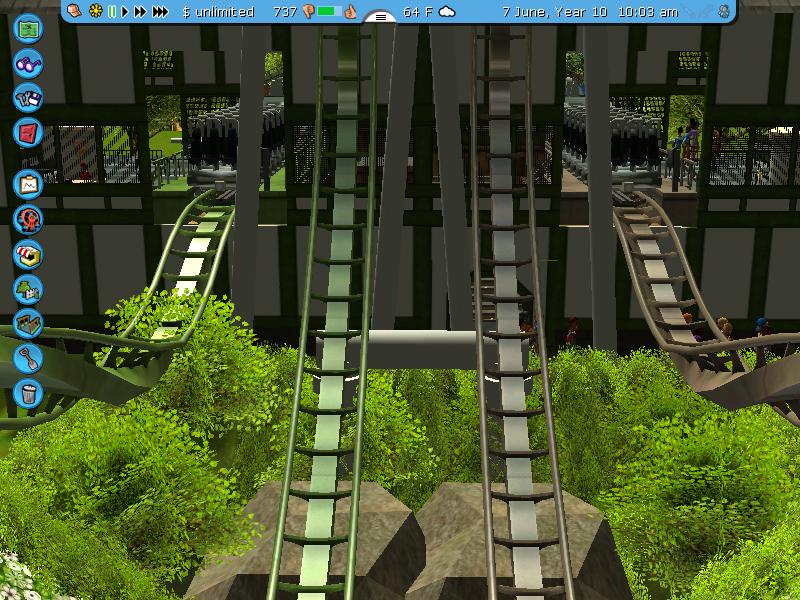
Task: Set game speed to double arrows fast
Action: coord(140,11)
